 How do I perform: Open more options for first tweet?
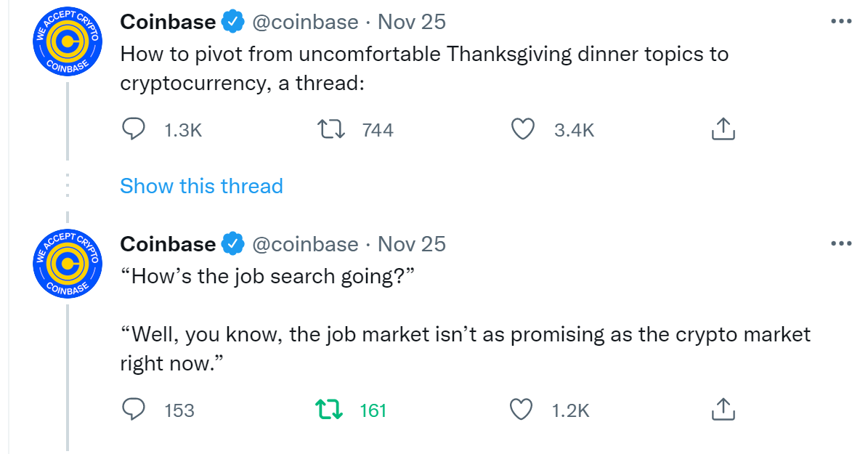841,22
